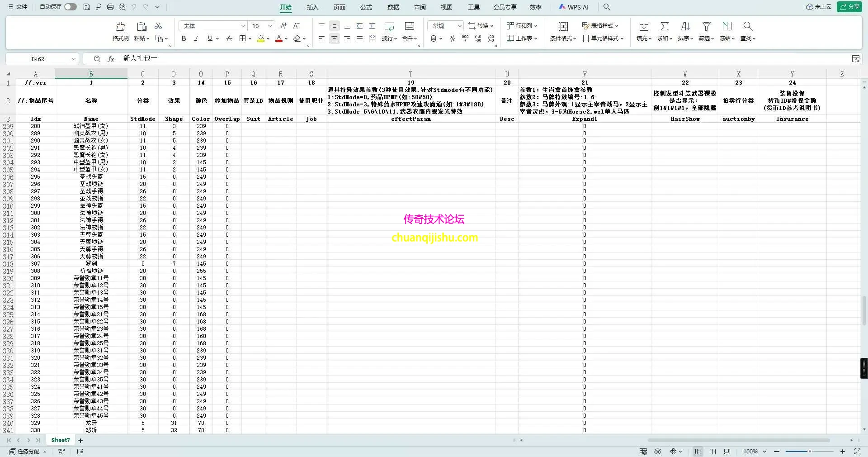
Task: Click the 查找 find magnifier icon
Action: click(x=748, y=26)
